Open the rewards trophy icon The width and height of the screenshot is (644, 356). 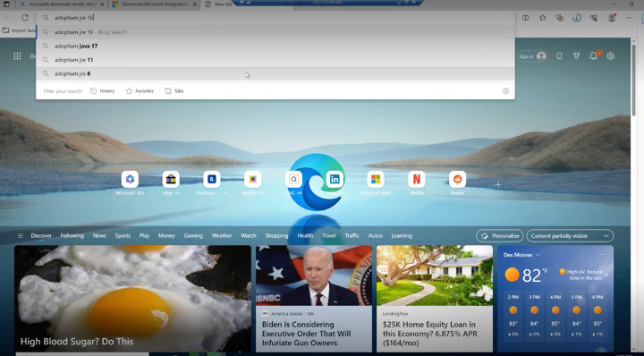tap(576, 56)
